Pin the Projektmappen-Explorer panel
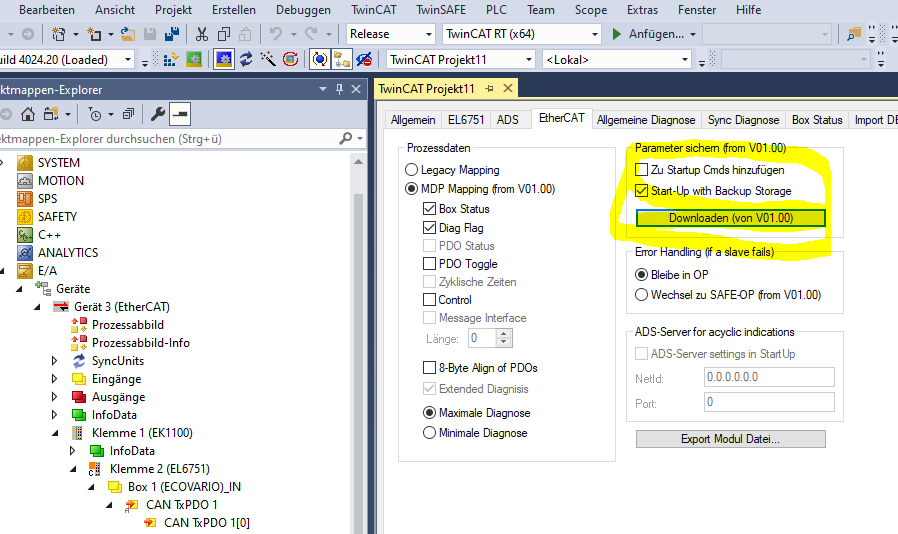Viewport: 898px width, 534px height. point(340,89)
